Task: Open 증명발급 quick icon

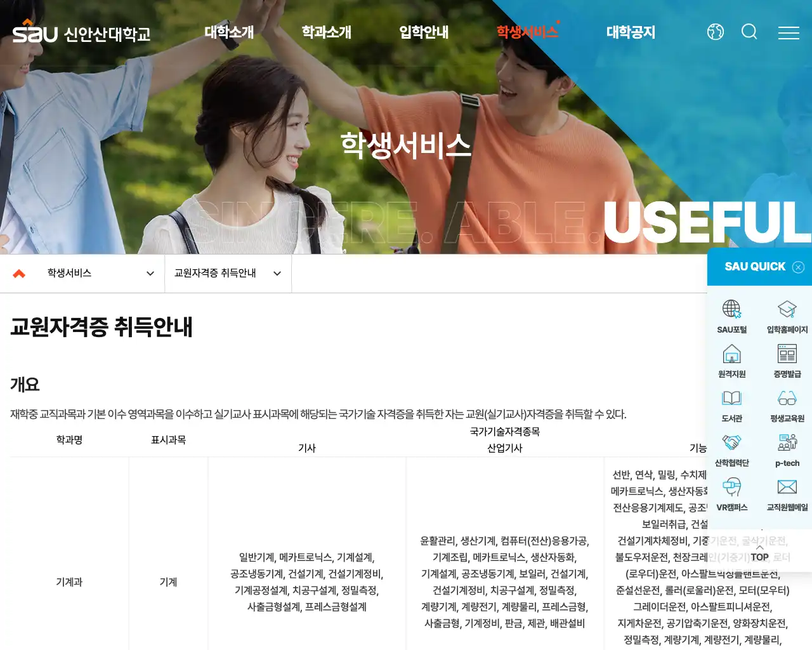Action: click(x=787, y=361)
